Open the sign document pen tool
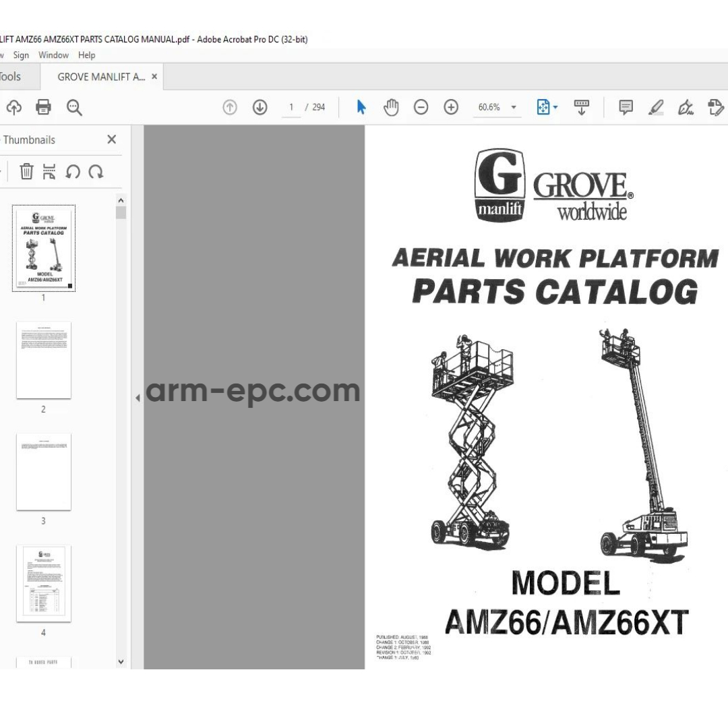The width and height of the screenshot is (728, 728). [686, 107]
